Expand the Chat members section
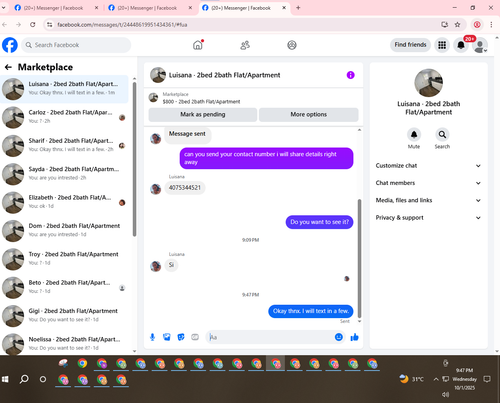This screenshot has height=403, width=500. [x=428, y=183]
